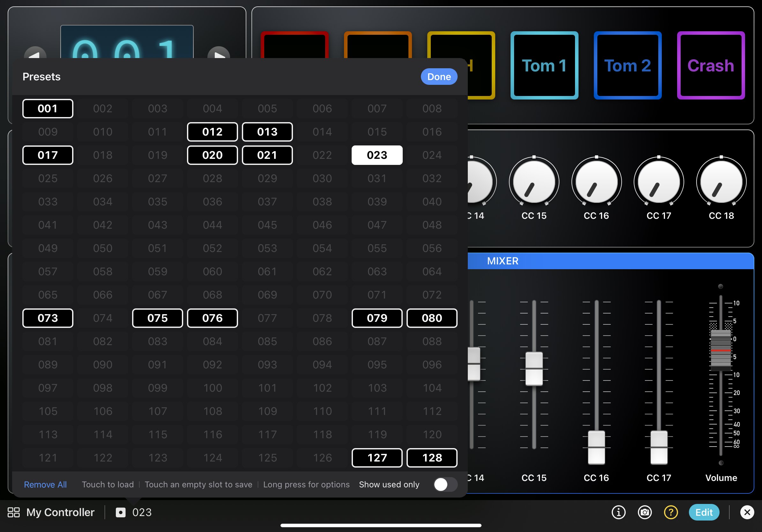The height and width of the screenshot is (532, 762).
Task: Save to empty slot 002
Action: click(x=102, y=108)
